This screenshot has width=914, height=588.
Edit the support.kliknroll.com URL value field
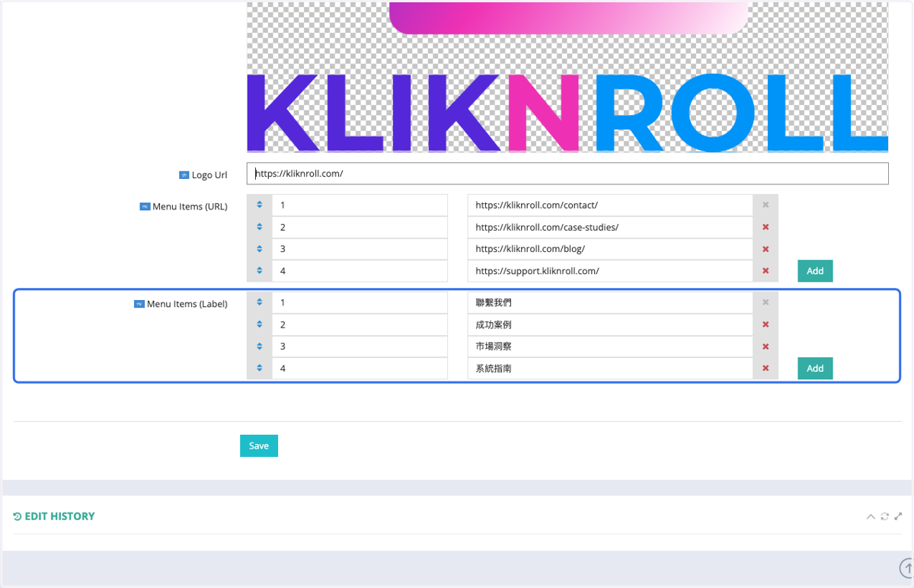[610, 270]
